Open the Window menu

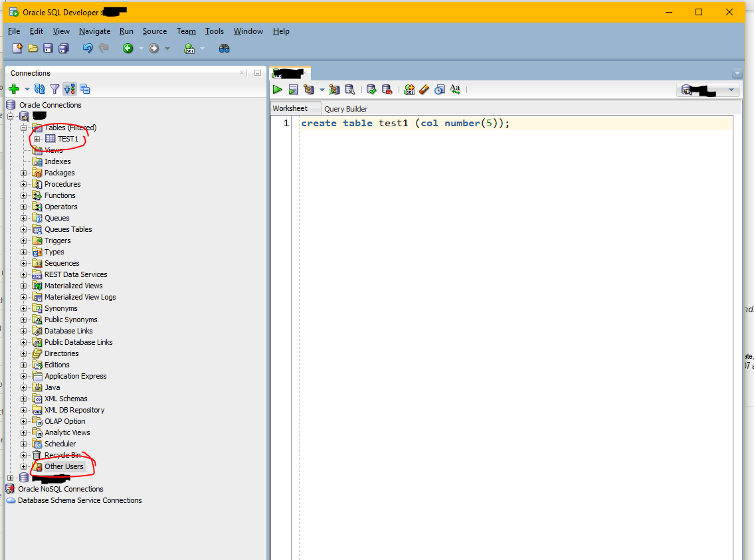248,31
